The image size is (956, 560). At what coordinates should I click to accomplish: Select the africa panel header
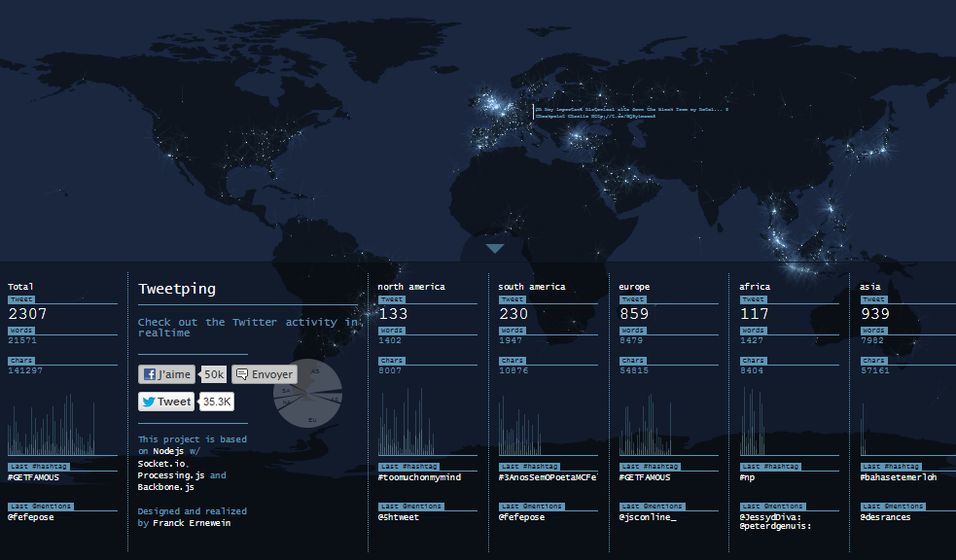755,286
